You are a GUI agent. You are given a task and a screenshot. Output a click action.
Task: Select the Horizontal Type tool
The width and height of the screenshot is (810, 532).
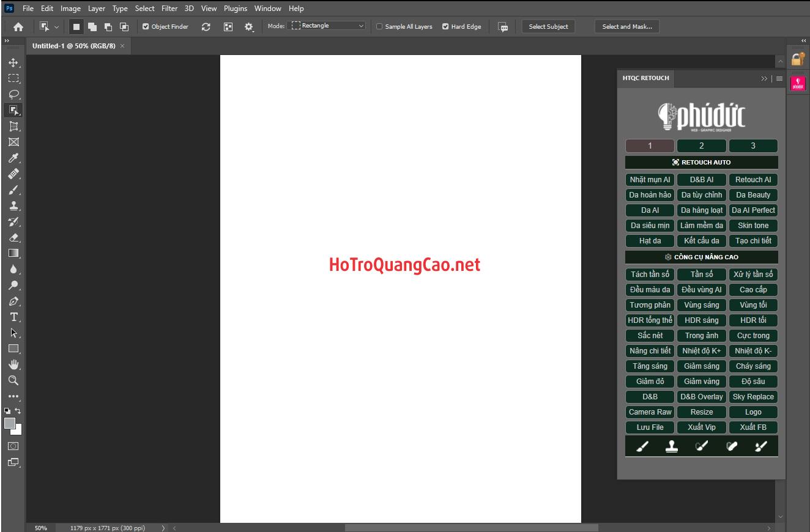pos(13,317)
